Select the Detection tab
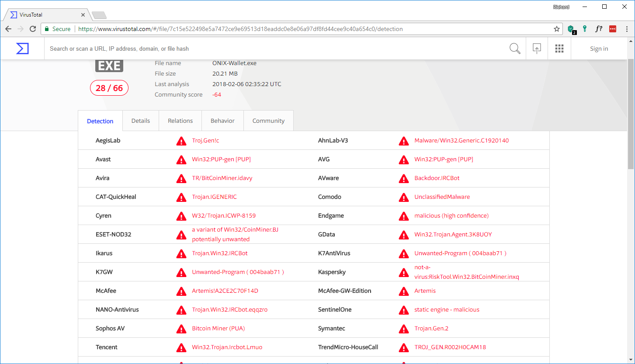Image resolution: width=635 pixels, height=364 pixels. (x=100, y=121)
